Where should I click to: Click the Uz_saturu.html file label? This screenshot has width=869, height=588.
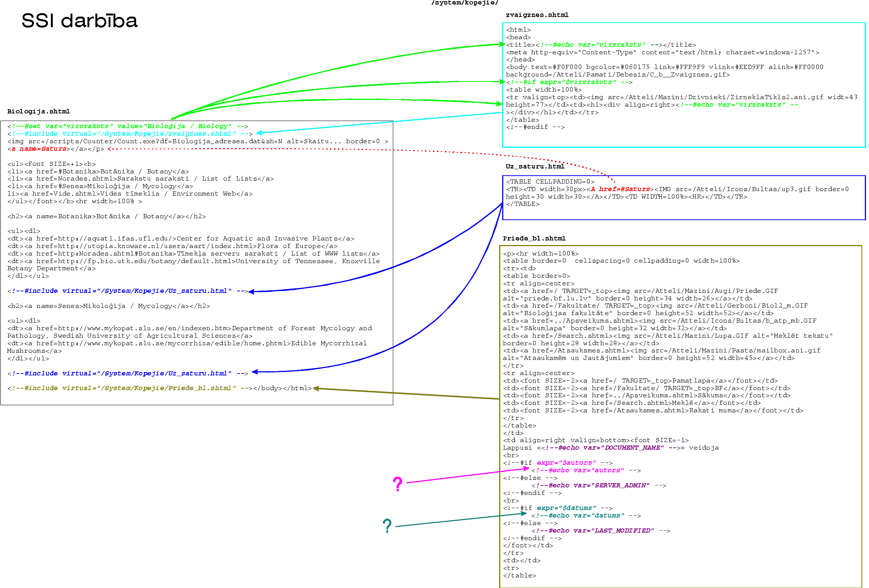click(x=535, y=166)
